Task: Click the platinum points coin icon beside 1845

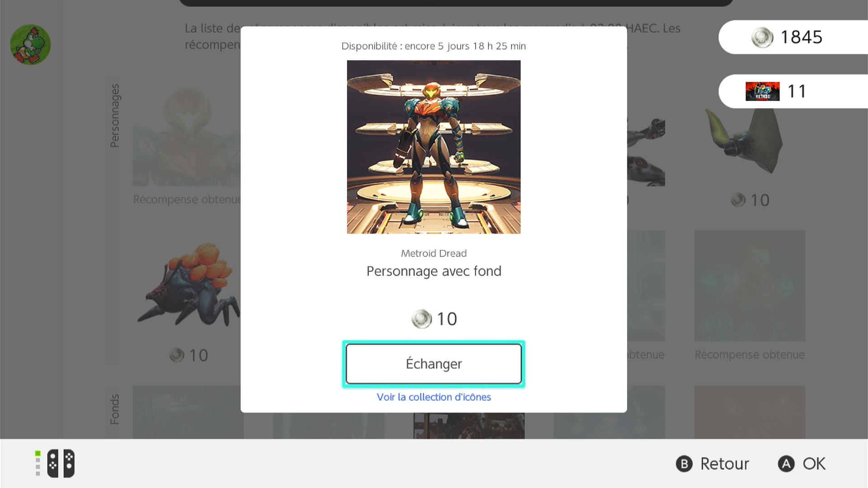Action: pyautogui.click(x=762, y=38)
